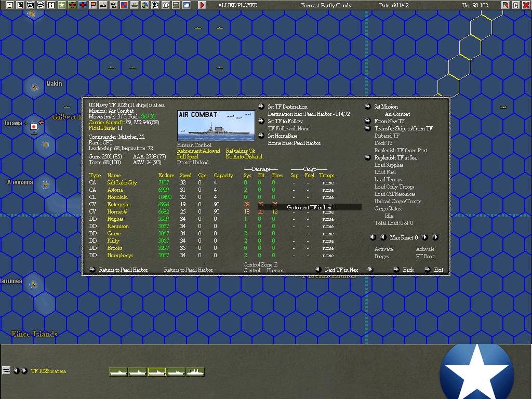Image resolution: width=532 pixels, height=399 pixels.
Task: Click the Replenish TF at Sea arrow
Action: (368, 157)
